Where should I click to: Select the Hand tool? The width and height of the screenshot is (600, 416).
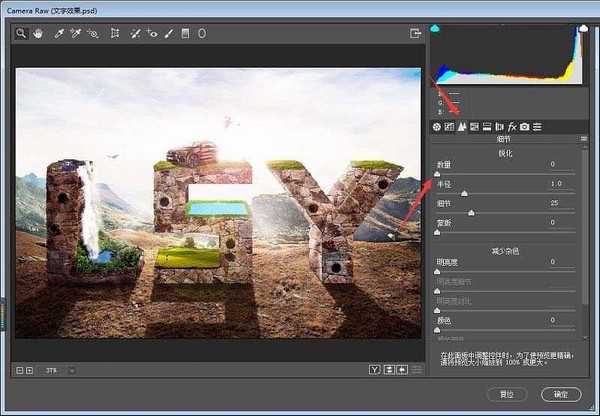point(38,33)
